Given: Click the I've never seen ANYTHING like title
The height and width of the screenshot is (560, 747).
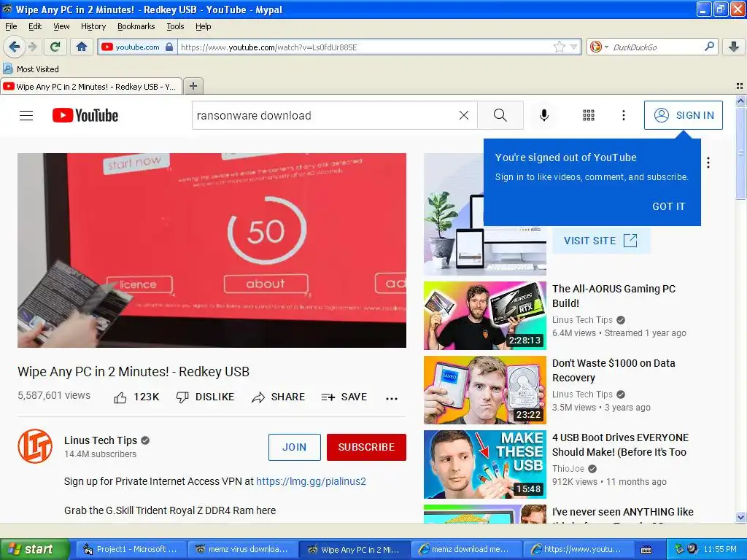Looking at the screenshot, I should pyautogui.click(x=623, y=512).
